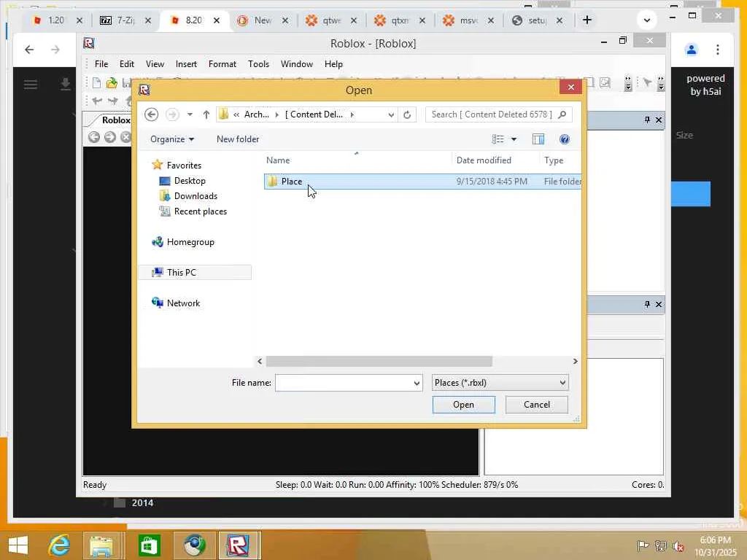Select Downloads in navigation pane
The image size is (747, 560).
tap(196, 195)
